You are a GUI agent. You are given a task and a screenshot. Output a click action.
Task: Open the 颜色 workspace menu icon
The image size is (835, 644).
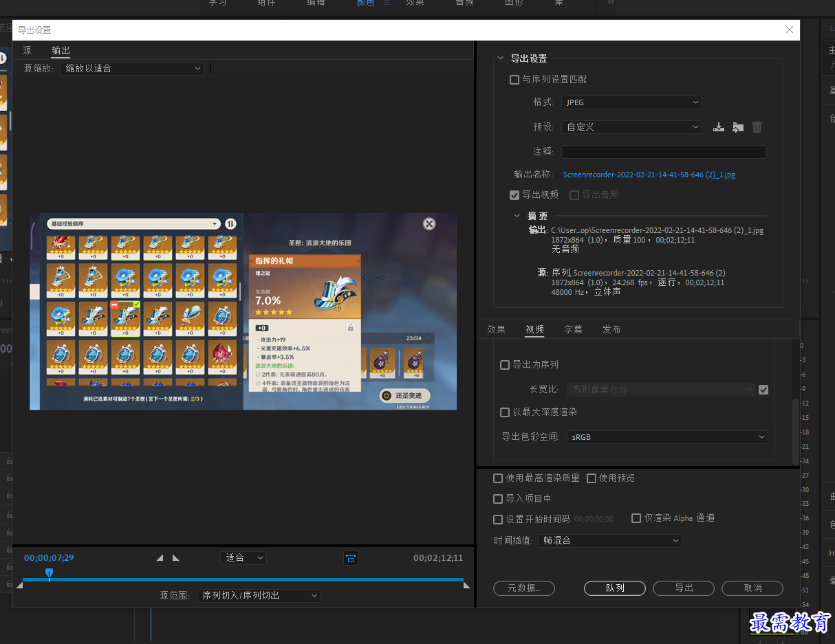[387, 3]
